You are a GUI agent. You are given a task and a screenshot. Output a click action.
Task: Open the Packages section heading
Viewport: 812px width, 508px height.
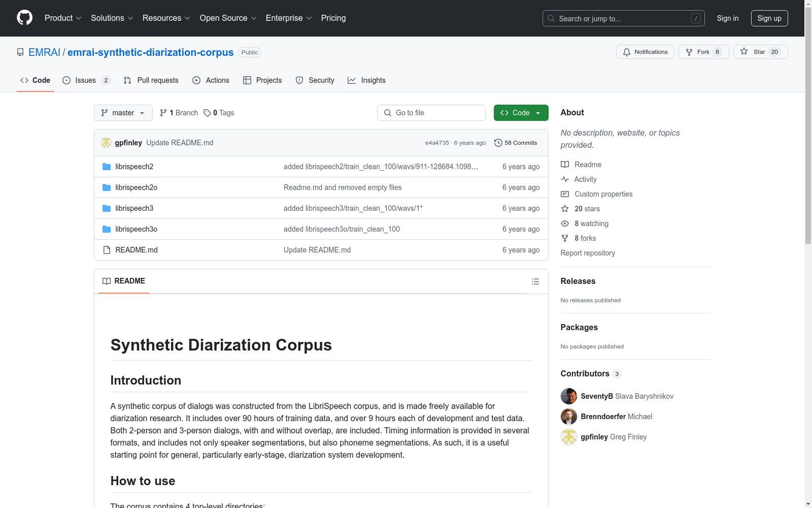[579, 328]
